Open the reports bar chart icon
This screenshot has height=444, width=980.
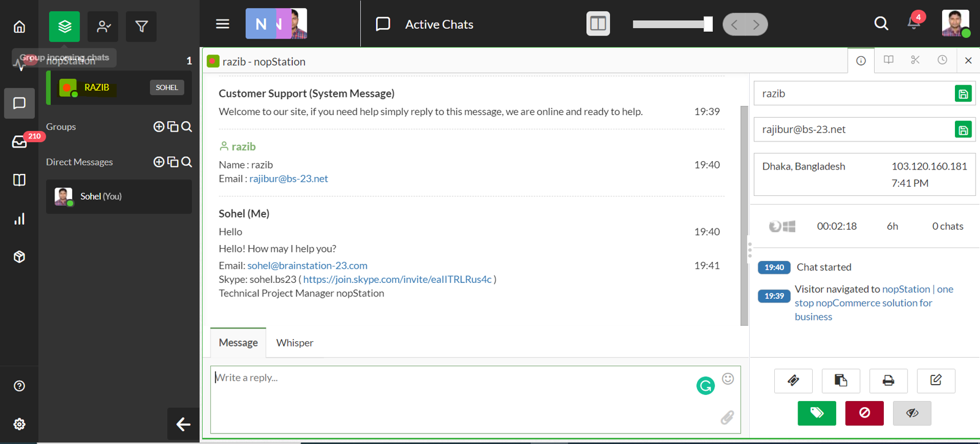[20, 219]
